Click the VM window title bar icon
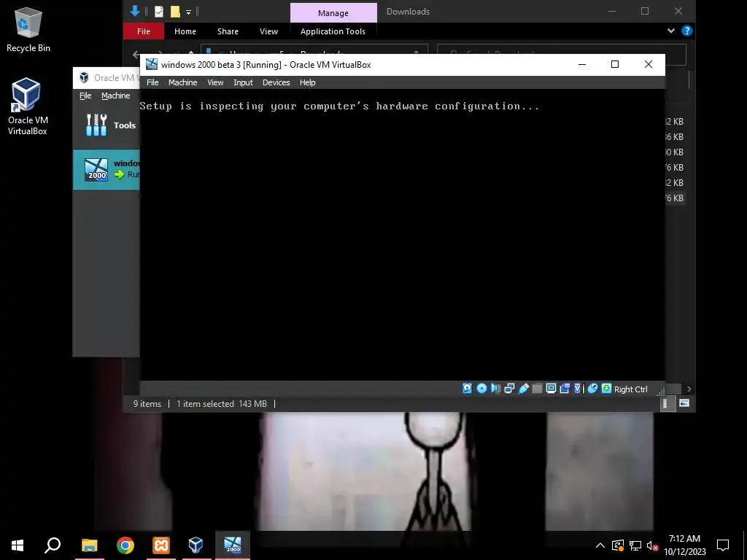Viewport: 747px width, 560px height. [x=152, y=64]
